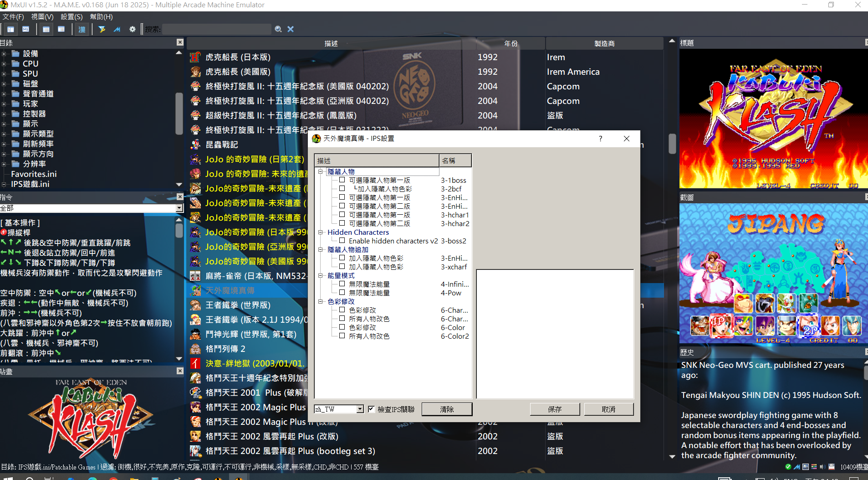
Task: Enable checkbox for 3-hchar1 patch
Action: (342, 215)
